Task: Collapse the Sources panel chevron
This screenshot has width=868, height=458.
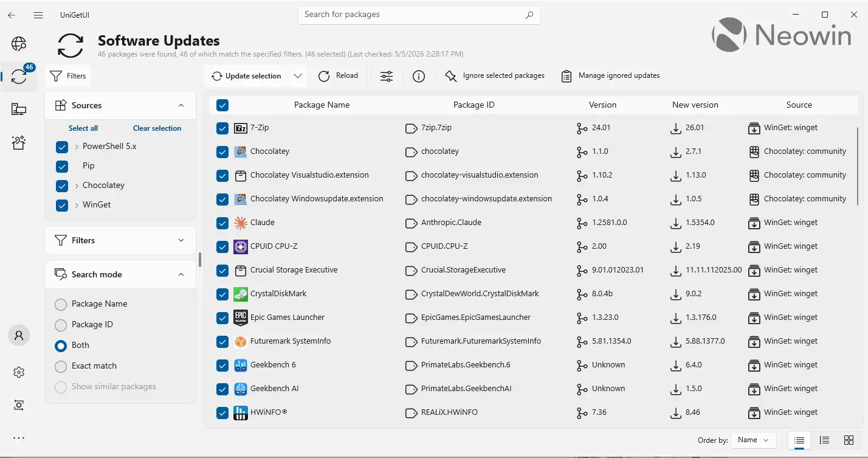Action: pyautogui.click(x=181, y=105)
